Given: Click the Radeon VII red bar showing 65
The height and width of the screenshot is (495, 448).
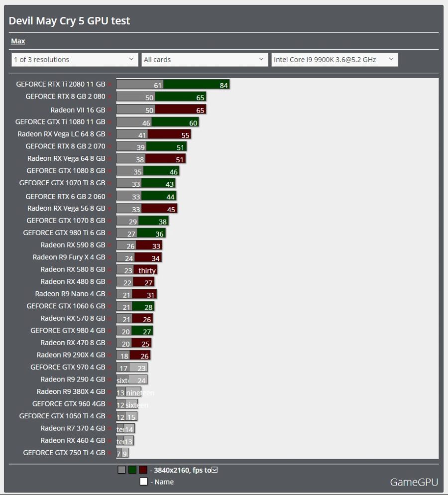Looking at the screenshot, I should (x=180, y=110).
